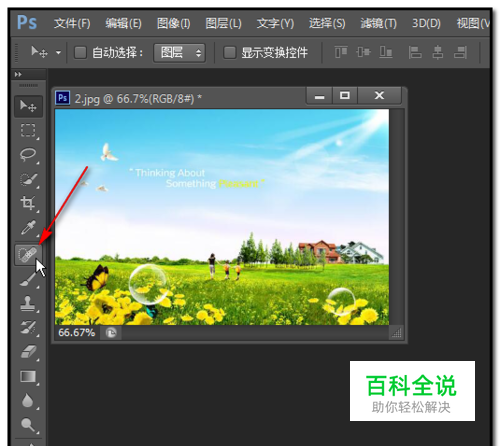Enable the 自动选择 checkbox

point(80,53)
